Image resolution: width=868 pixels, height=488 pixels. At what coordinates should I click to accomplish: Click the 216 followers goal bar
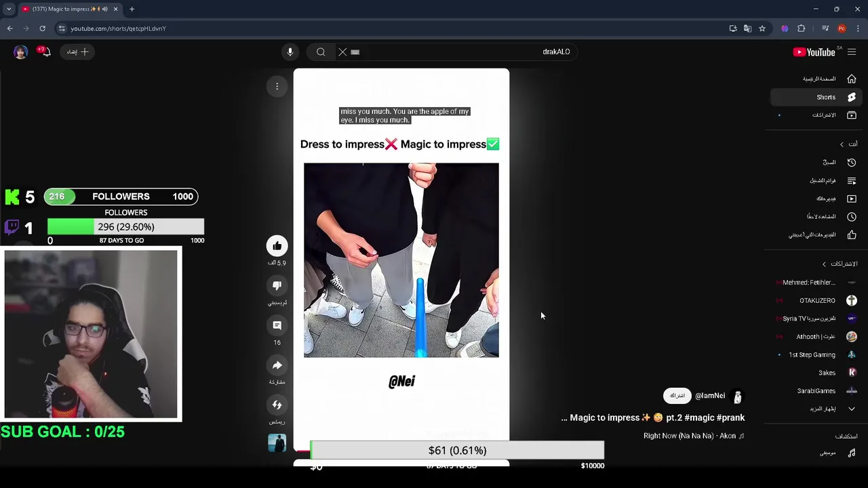pyautogui.click(x=121, y=197)
